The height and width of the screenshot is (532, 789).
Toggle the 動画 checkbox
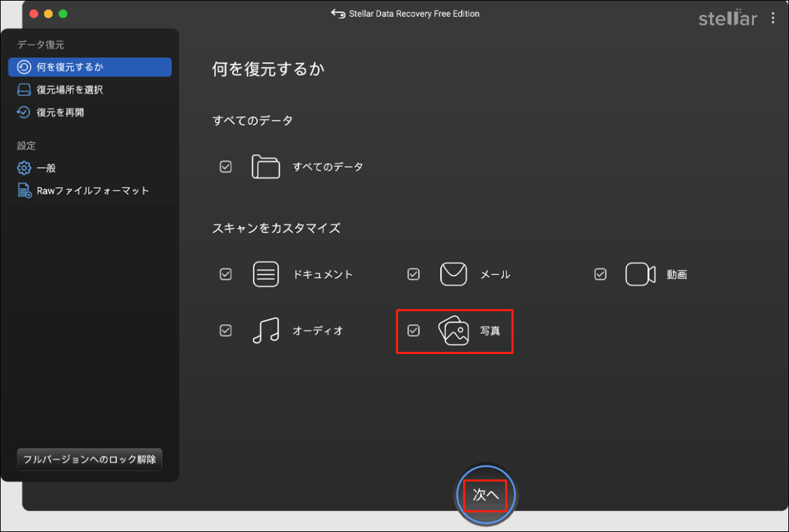(601, 274)
